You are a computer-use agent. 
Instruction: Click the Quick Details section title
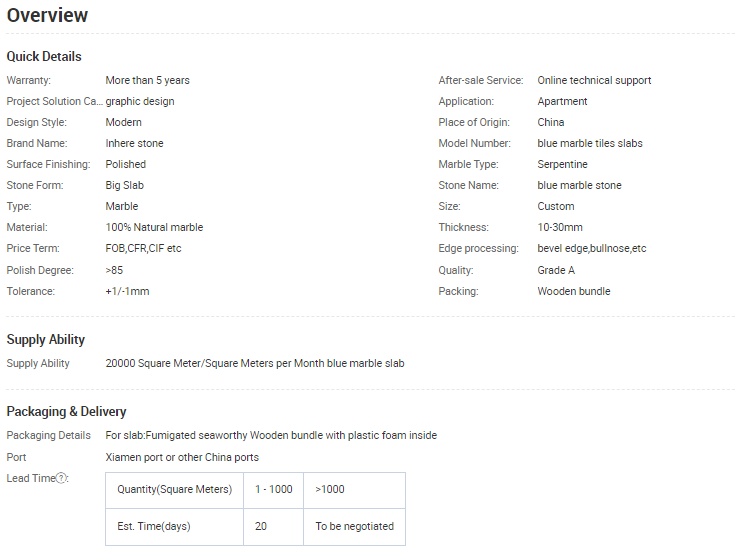tap(44, 57)
